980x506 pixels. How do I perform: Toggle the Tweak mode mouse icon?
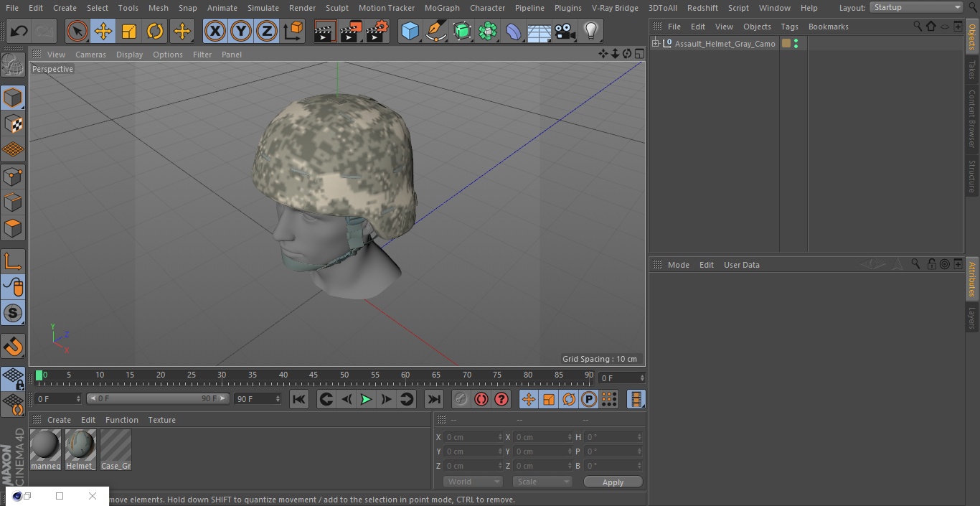coord(13,287)
